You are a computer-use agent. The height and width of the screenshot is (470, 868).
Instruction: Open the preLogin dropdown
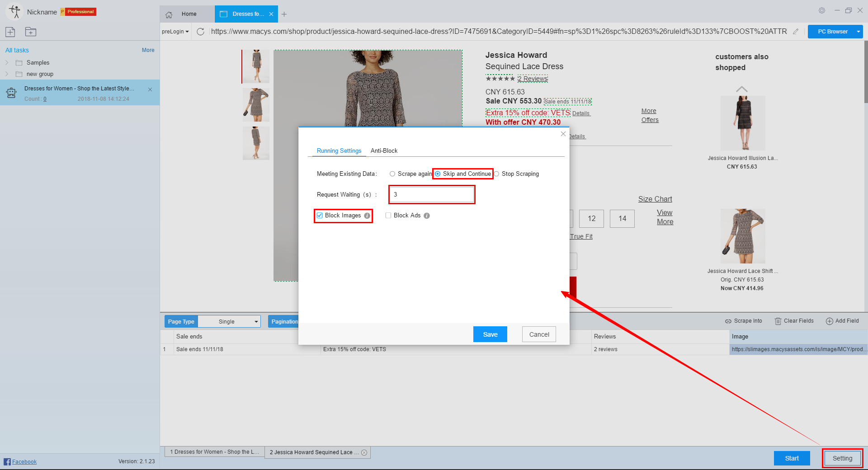click(175, 32)
